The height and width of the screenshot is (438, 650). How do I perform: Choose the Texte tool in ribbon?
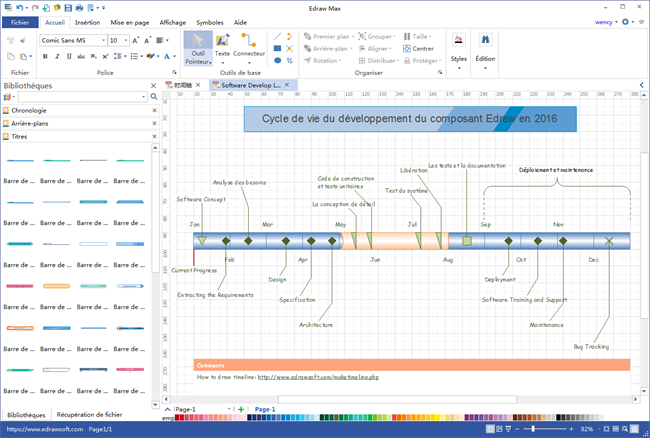click(222, 45)
